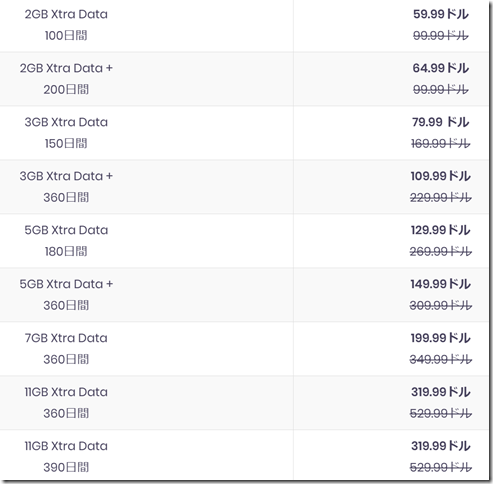Select the 3GB Xtra Data plan name

click(x=66, y=122)
